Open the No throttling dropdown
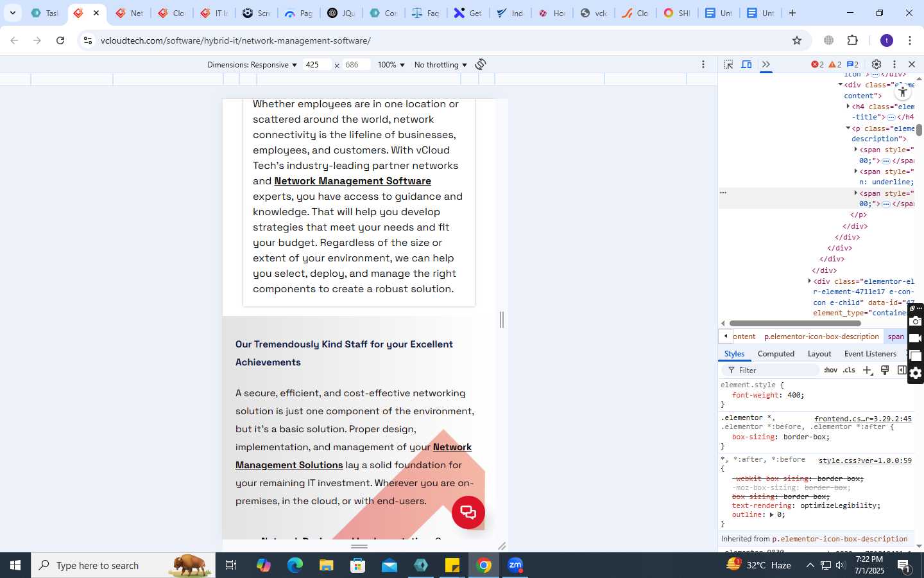This screenshot has width=924, height=578. coord(441,65)
